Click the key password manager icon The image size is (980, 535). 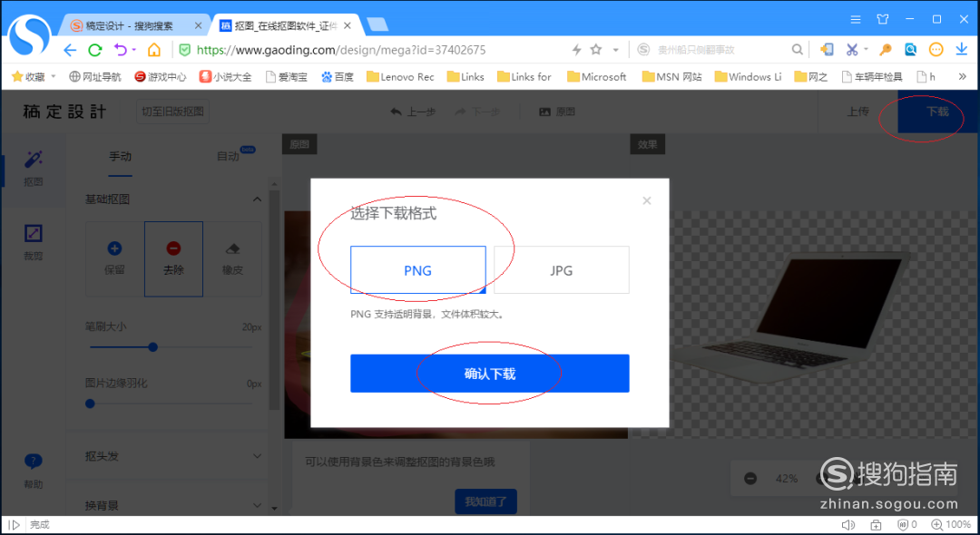click(x=885, y=50)
